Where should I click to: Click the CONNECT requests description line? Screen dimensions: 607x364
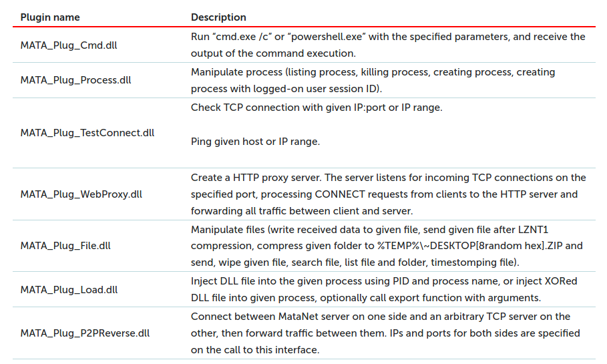[x=384, y=194]
